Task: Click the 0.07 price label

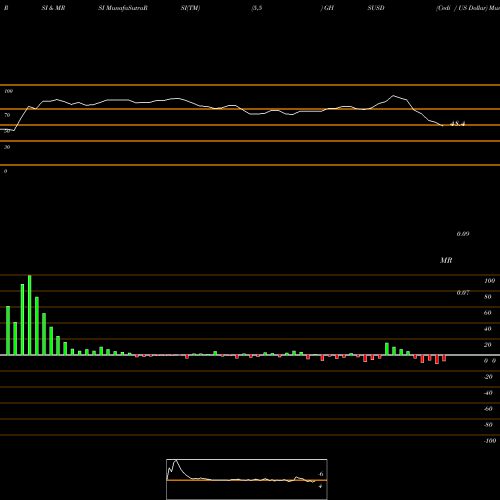Action: point(463,293)
